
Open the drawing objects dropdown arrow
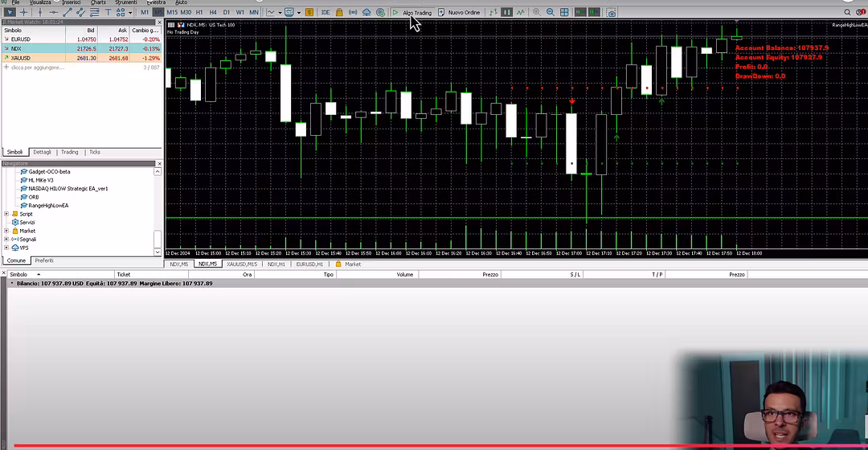[x=130, y=12]
